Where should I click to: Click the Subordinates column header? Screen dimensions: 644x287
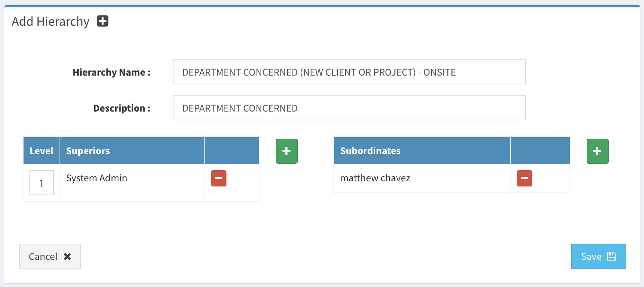point(370,151)
